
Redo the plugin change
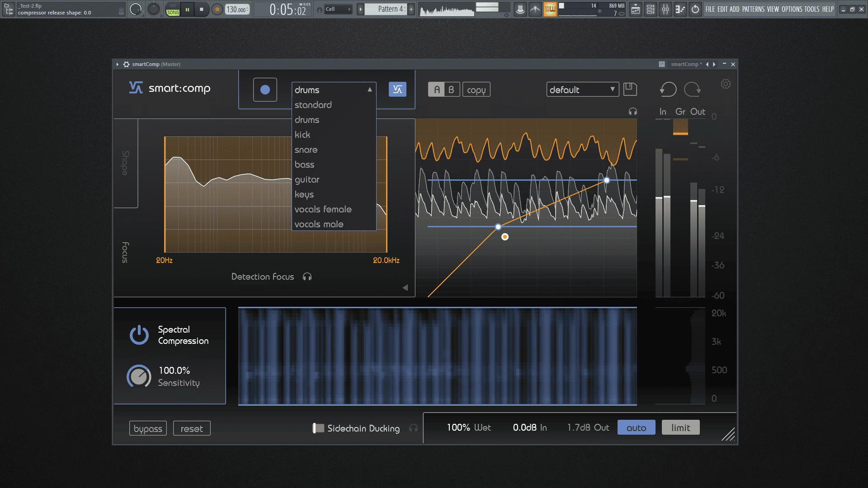[693, 89]
